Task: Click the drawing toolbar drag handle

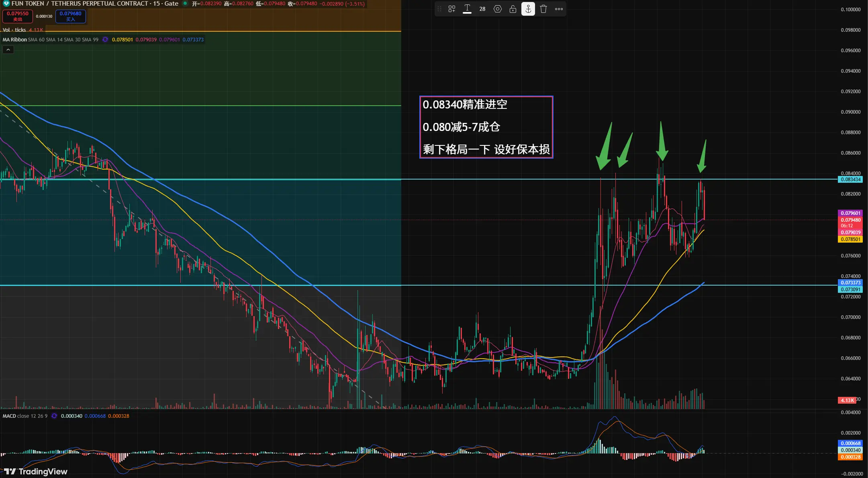Action: pos(439,9)
